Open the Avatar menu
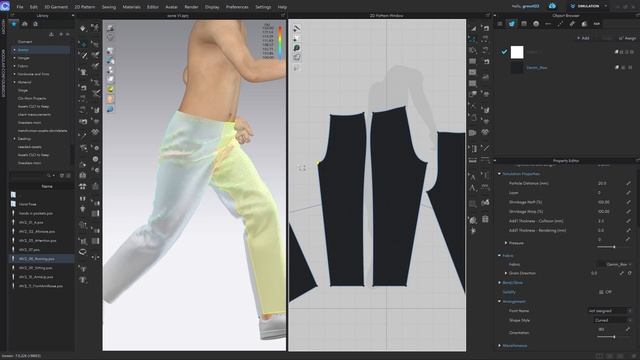 [x=171, y=7]
